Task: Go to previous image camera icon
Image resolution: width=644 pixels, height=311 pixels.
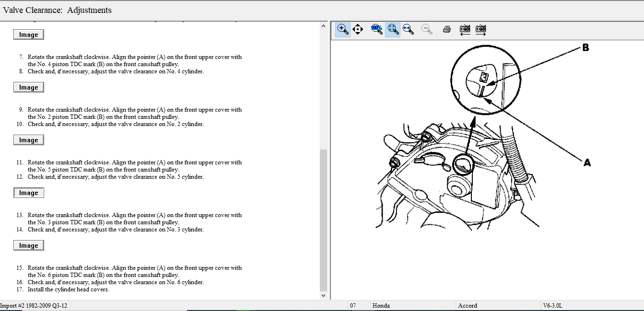Action: (x=465, y=30)
